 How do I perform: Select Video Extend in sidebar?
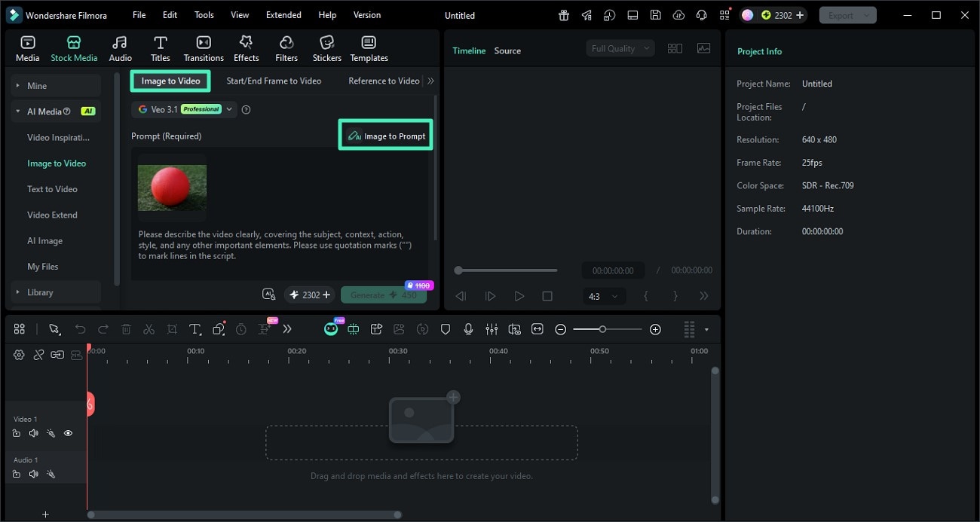(52, 215)
